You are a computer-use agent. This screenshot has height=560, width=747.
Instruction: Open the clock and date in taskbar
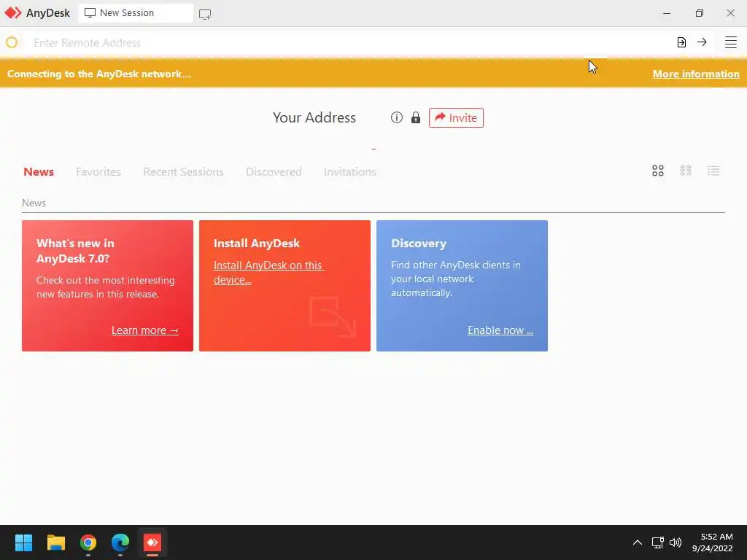pyautogui.click(x=712, y=542)
